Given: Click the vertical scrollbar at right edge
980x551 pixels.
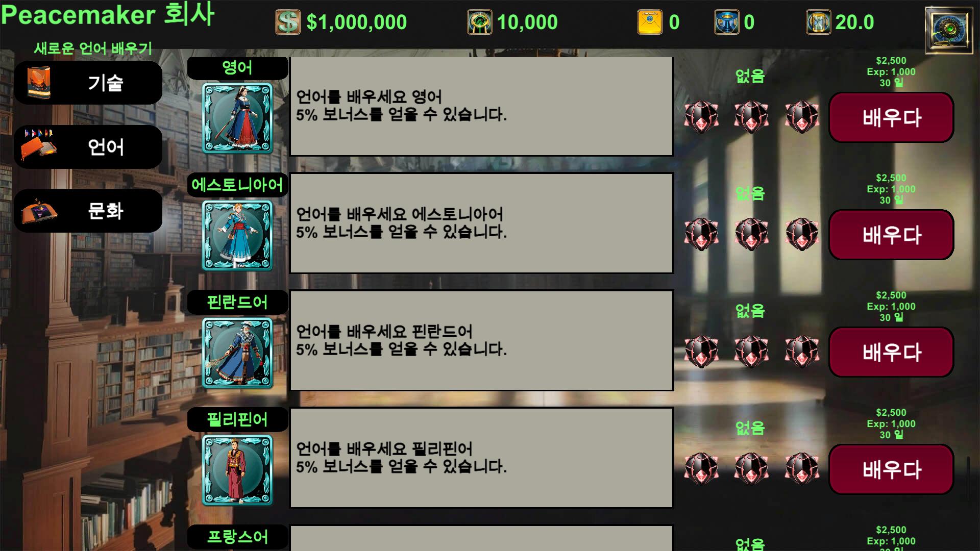Looking at the screenshot, I should [x=968, y=479].
